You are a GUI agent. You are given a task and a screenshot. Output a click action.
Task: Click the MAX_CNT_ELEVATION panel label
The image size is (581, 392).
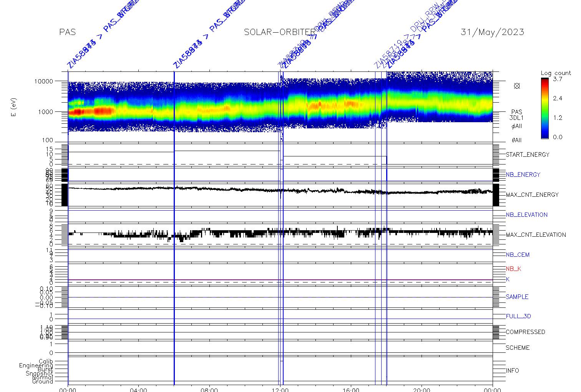(536, 235)
